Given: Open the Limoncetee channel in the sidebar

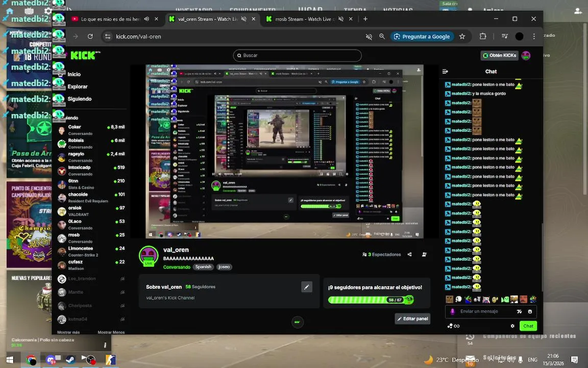Looking at the screenshot, I should [x=91, y=251].
